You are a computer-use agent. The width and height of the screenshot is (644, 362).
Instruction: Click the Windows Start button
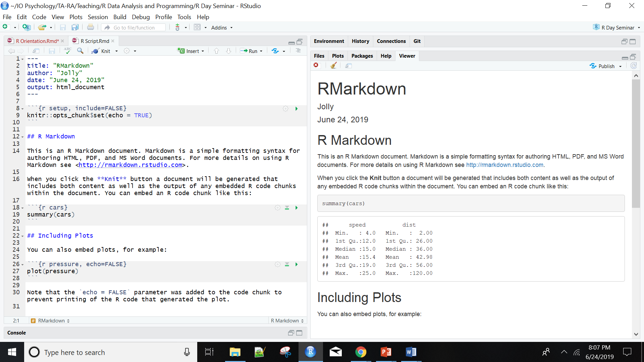tap(12, 352)
